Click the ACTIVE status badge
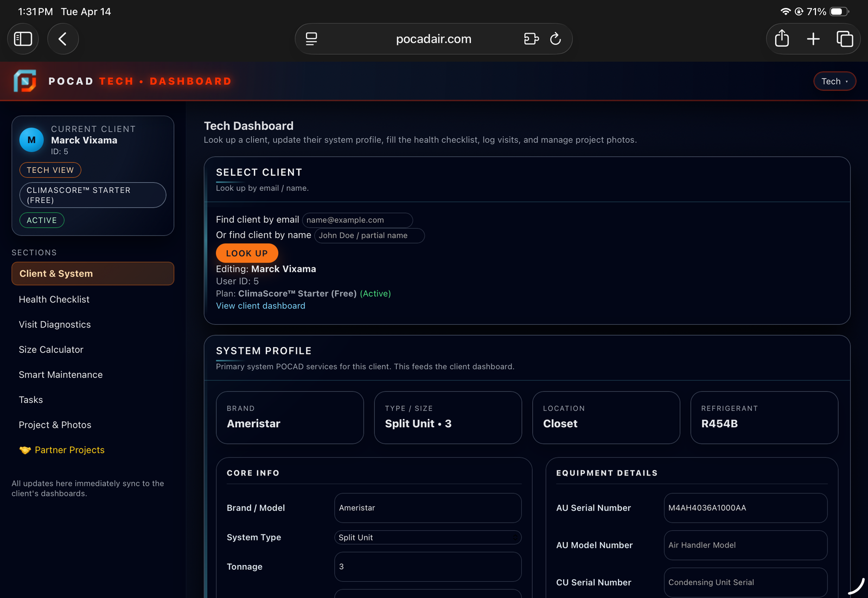 point(42,220)
